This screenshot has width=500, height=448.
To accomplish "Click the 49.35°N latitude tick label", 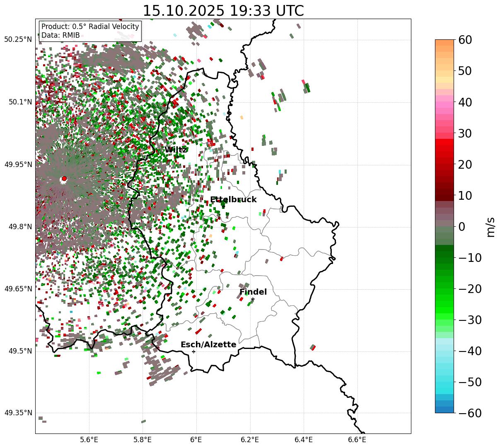I will coord(18,413).
